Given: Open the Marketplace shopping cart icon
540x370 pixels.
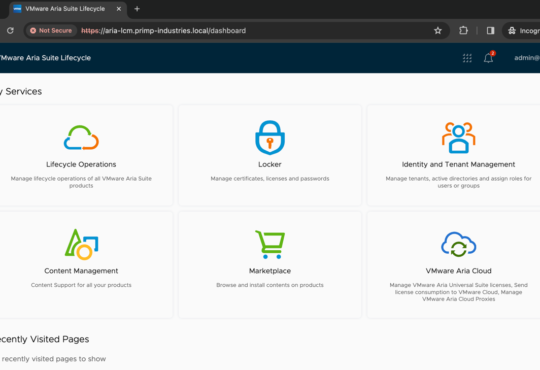Looking at the screenshot, I should (270, 244).
